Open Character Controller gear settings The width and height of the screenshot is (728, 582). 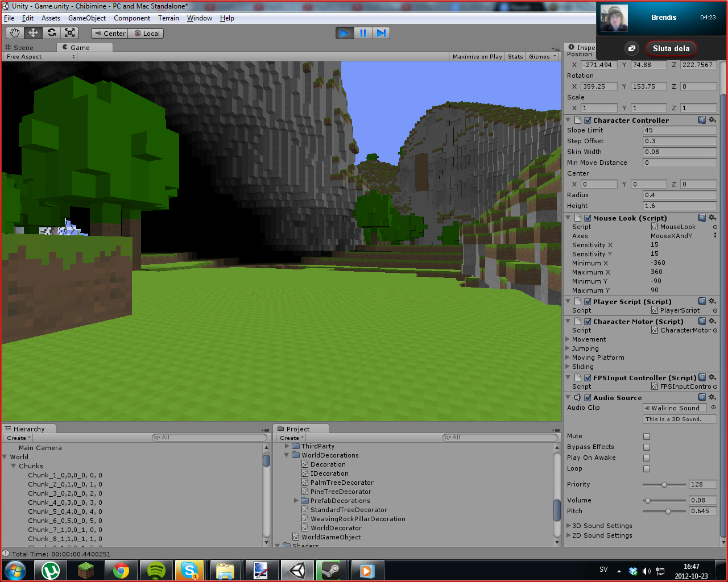(712, 120)
